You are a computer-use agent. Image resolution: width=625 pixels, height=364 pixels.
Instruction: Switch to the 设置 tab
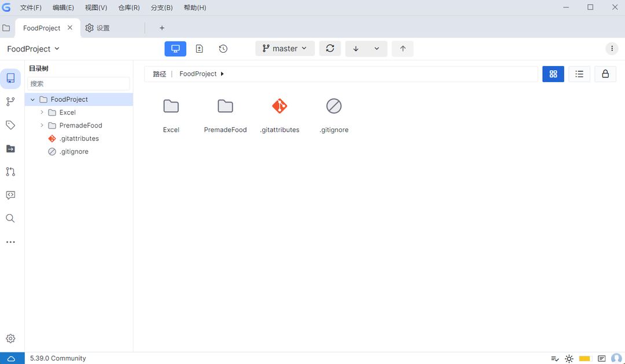pyautogui.click(x=98, y=28)
